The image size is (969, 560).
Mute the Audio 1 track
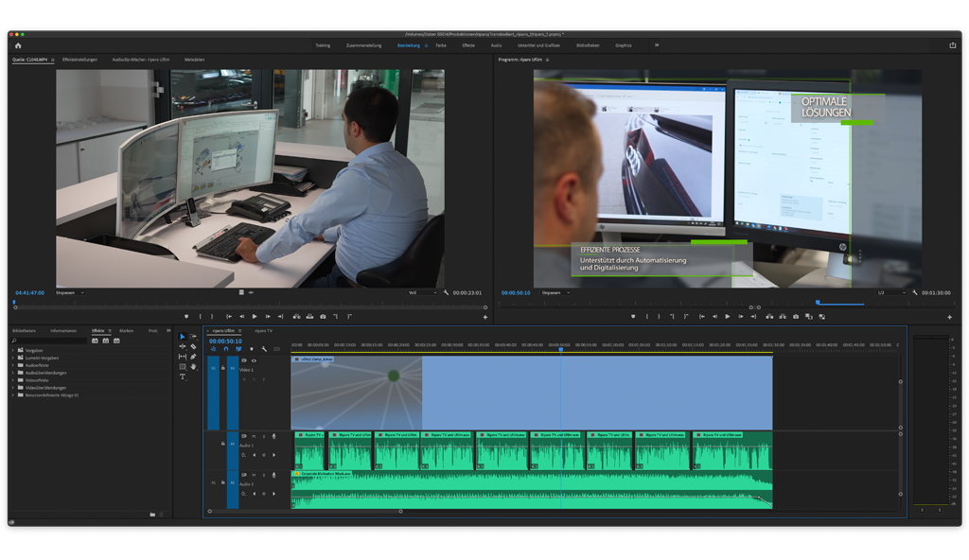[253, 436]
